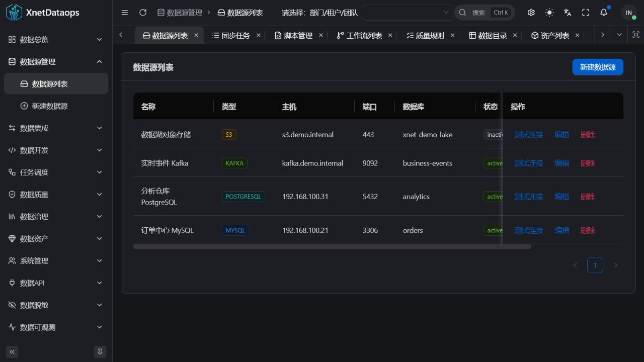This screenshot has width=644, height=362.
Task: Expand the 数据API sidebar menu
Action: [56, 283]
